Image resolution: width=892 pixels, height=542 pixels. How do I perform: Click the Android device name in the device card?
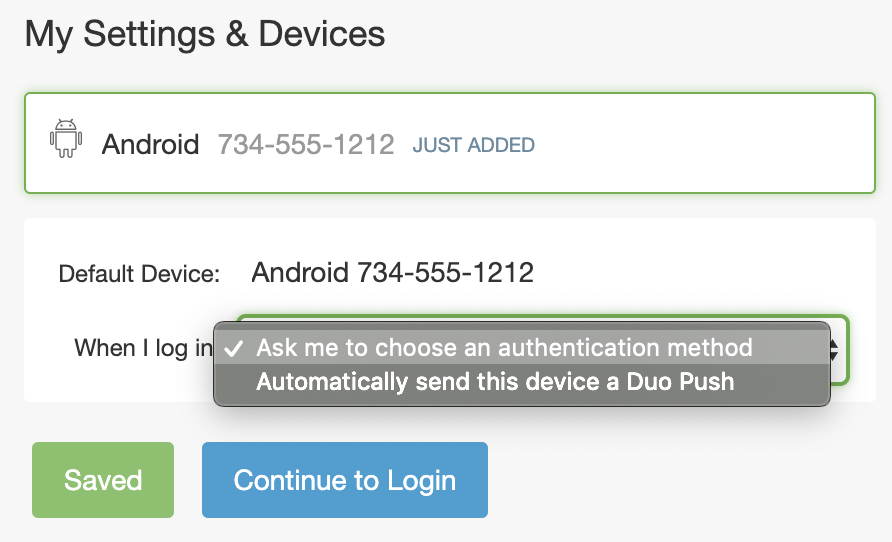coord(151,144)
